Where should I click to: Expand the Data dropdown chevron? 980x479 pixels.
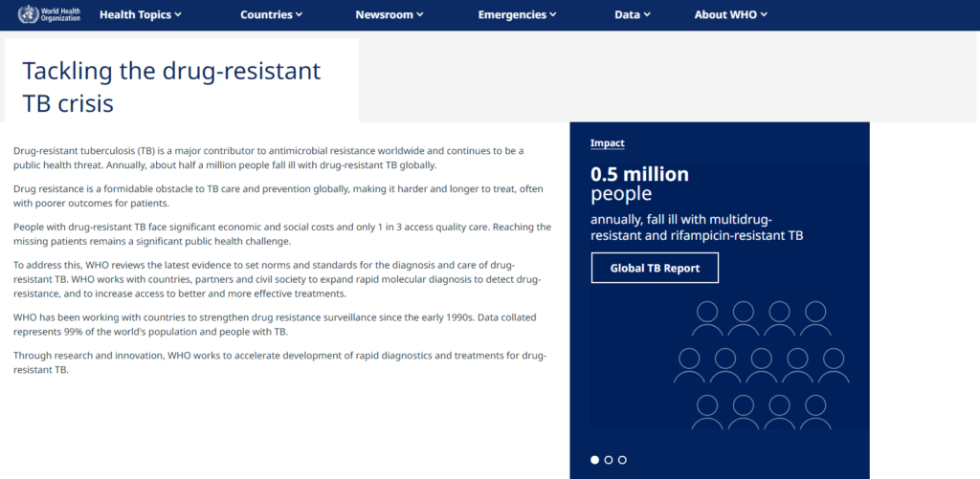click(x=647, y=14)
